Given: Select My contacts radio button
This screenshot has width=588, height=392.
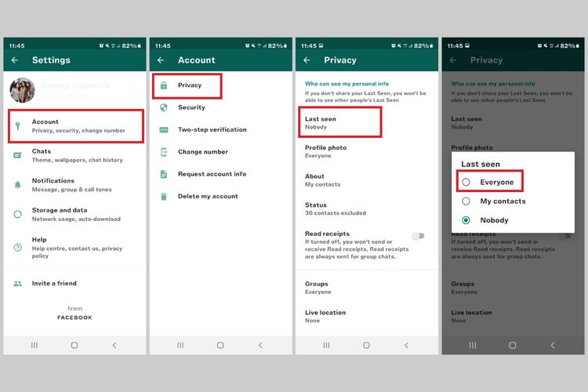Looking at the screenshot, I should [466, 201].
